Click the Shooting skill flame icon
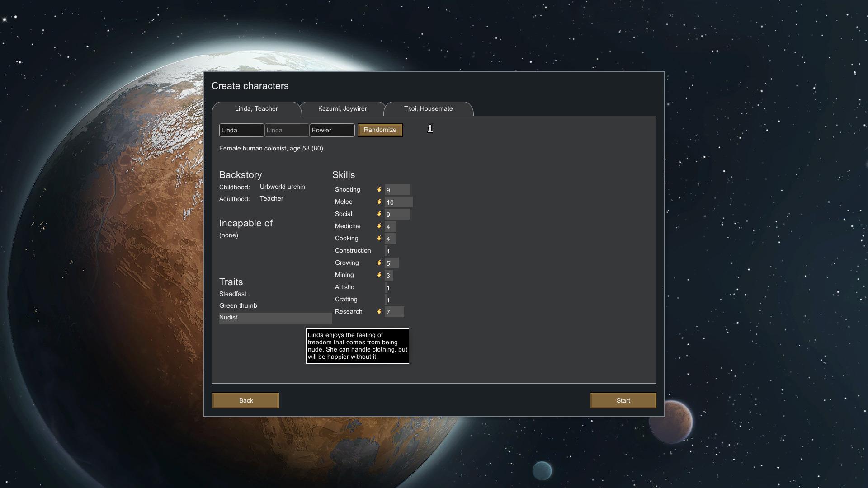 pos(379,189)
